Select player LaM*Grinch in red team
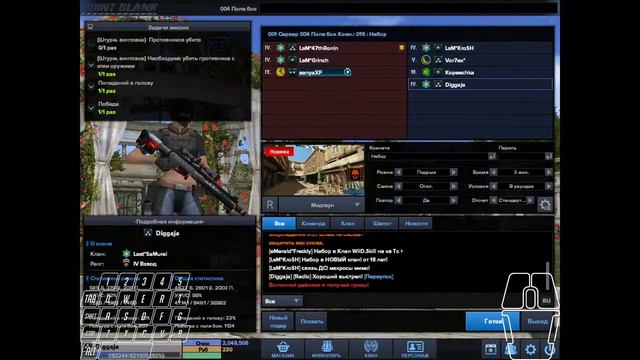 tap(334, 60)
